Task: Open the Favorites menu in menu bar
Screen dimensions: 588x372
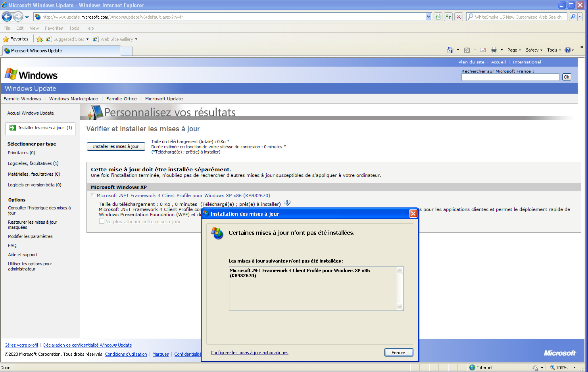Action: tap(54, 28)
